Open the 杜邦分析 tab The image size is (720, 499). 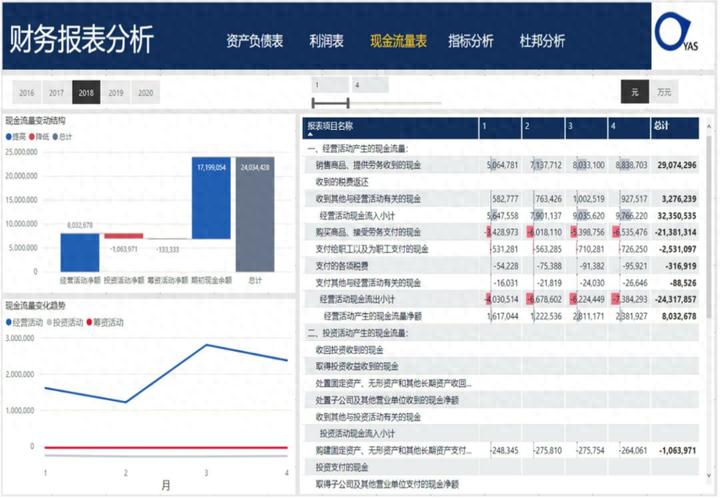click(542, 41)
